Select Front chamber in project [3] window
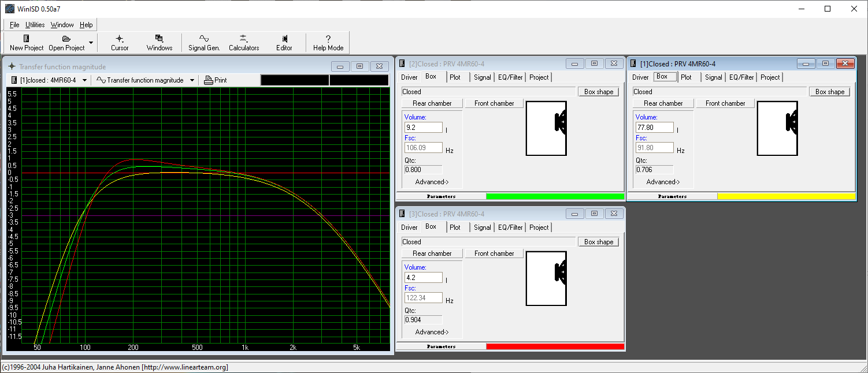Viewport: 868px width, 373px height. pos(494,253)
